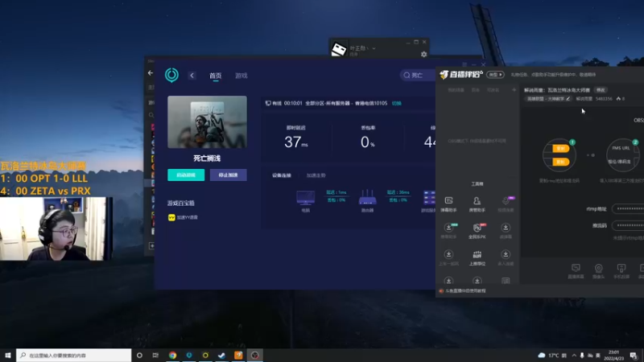Click the plus icon to add a scene

tap(514, 90)
